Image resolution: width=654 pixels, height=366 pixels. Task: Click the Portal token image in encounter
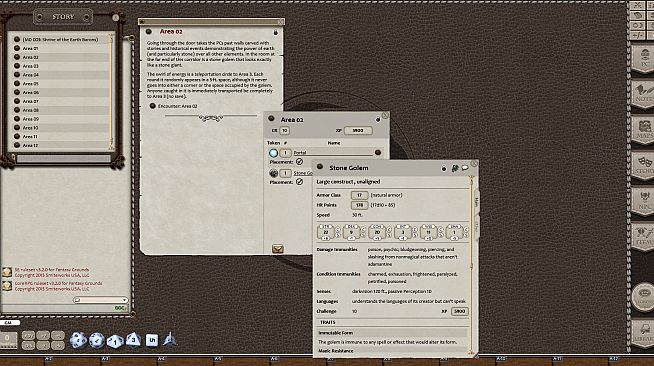[x=273, y=153]
